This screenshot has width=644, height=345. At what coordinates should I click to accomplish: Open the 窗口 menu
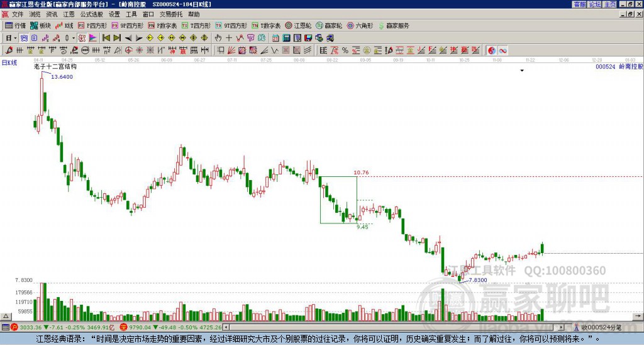coord(148,14)
